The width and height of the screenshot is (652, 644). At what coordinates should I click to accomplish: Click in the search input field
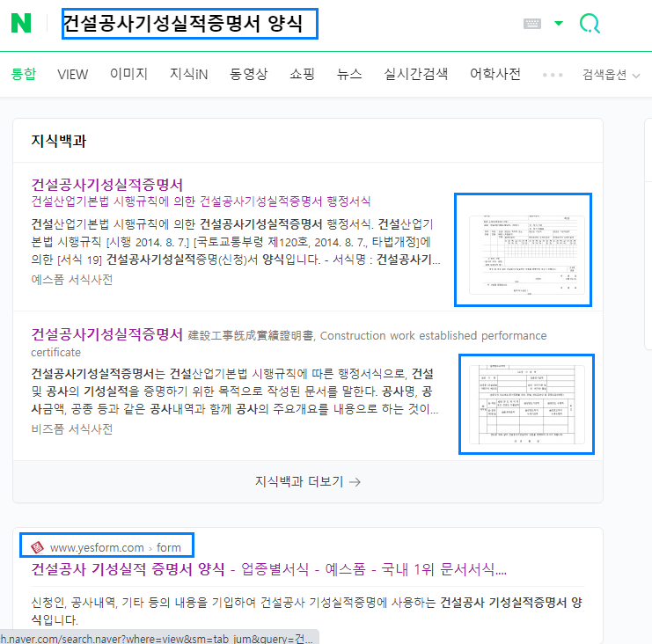189,24
